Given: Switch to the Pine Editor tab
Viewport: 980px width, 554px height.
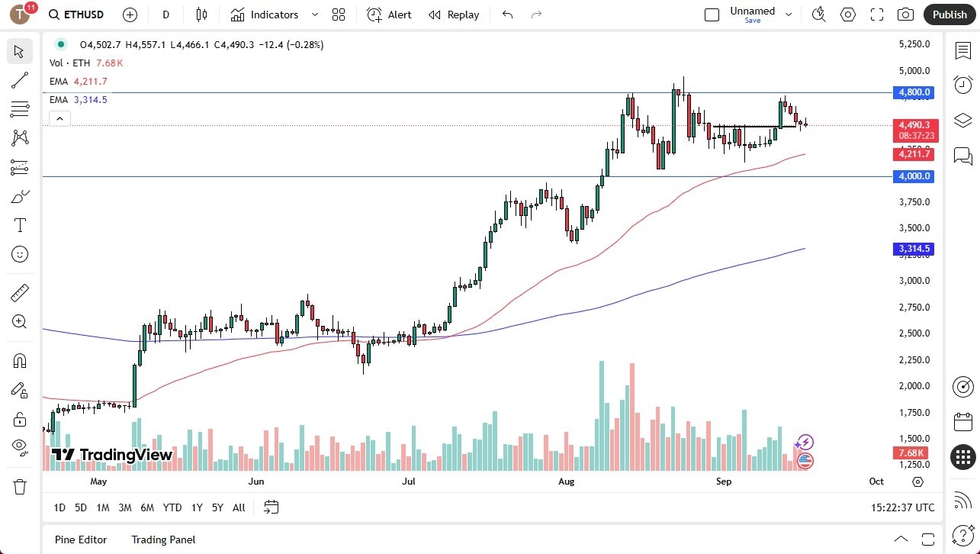Looking at the screenshot, I should click(80, 540).
